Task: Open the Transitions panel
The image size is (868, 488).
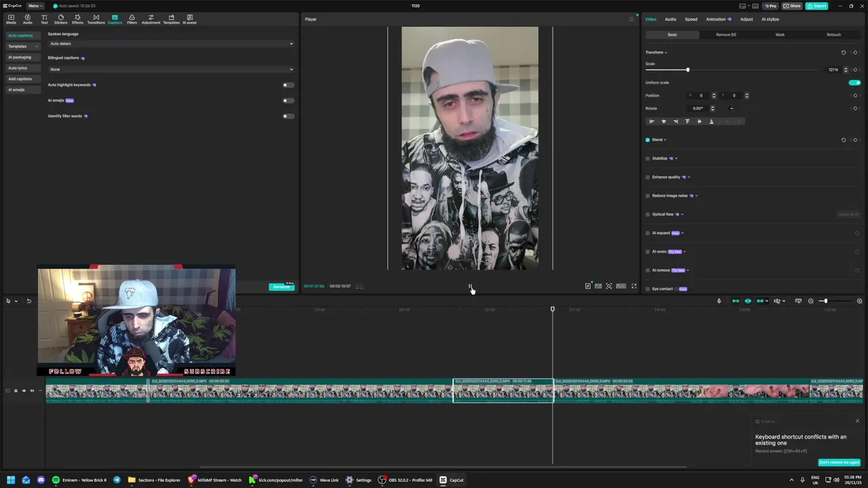Action: pos(96,19)
